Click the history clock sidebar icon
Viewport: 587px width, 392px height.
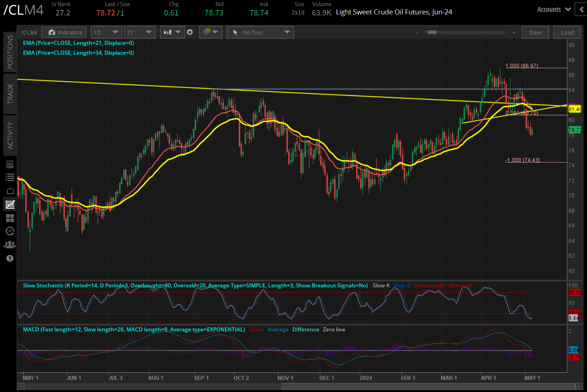point(10,231)
